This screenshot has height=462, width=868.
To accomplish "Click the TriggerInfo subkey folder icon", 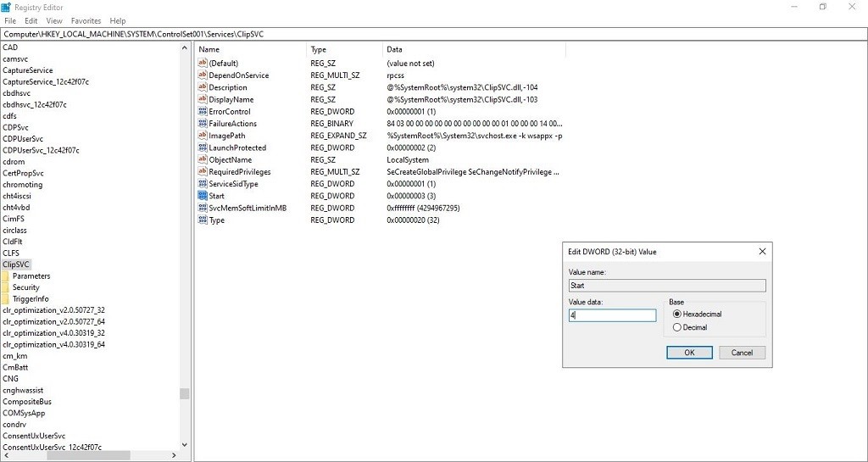I will click(x=6, y=298).
